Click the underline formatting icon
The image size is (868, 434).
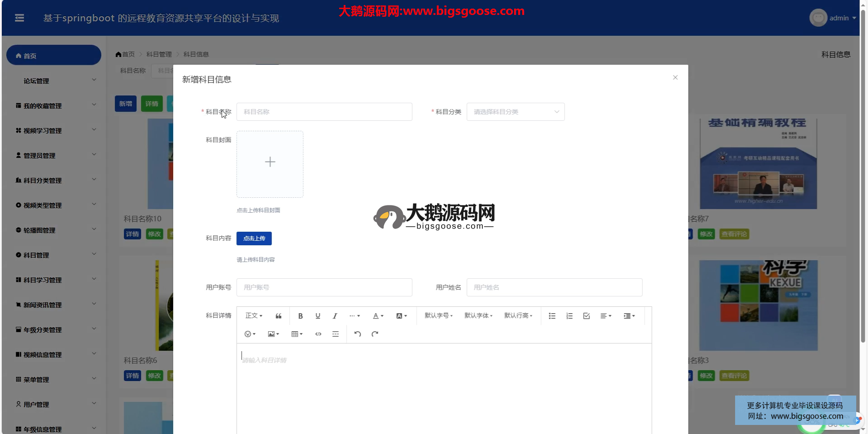[x=318, y=316]
